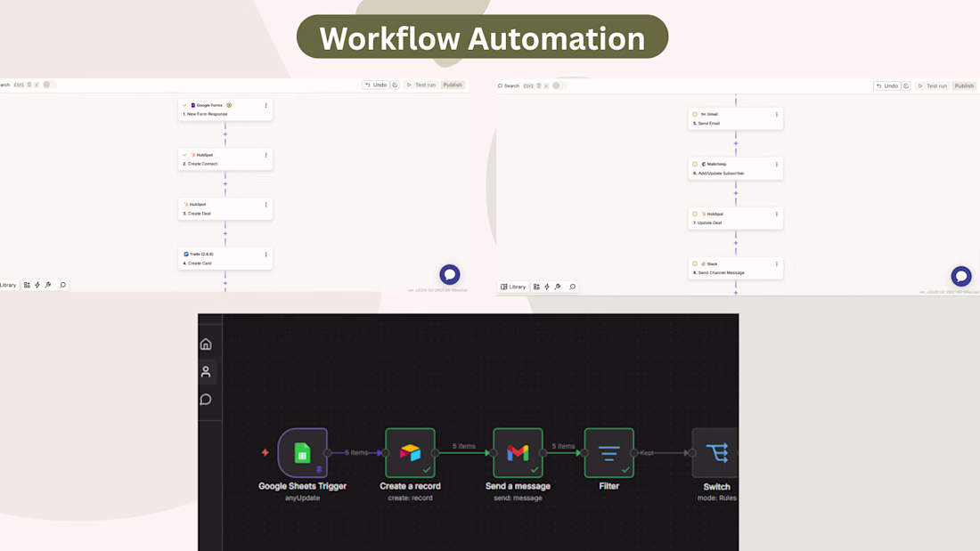Add step between Create Contact and Create Deal
980x551 pixels.
pos(225,183)
